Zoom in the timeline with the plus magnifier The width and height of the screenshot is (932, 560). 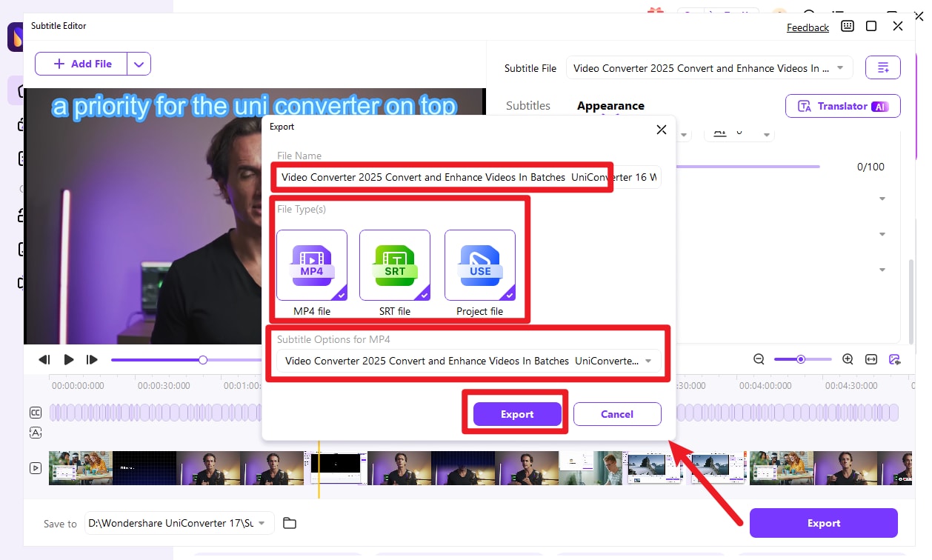tap(847, 359)
